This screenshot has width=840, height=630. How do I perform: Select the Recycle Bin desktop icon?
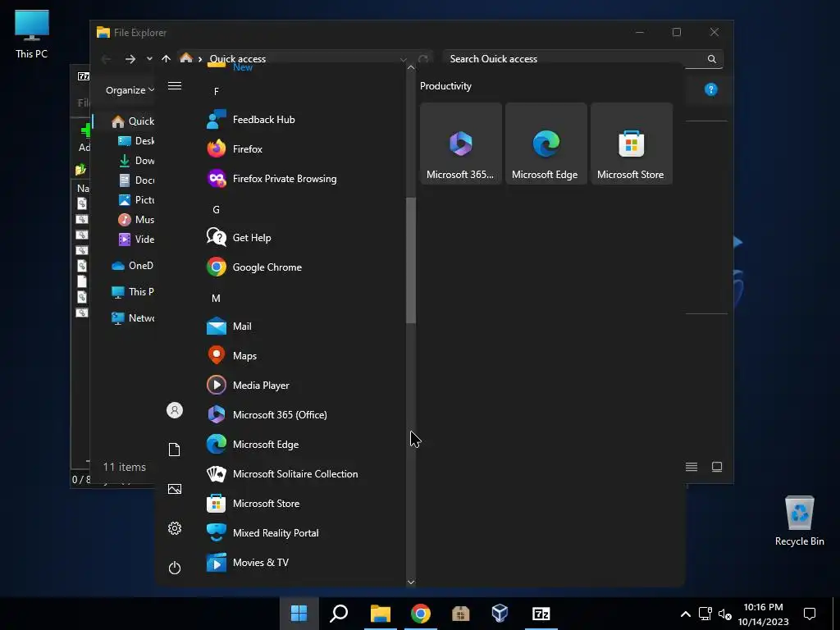tap(799, 521)
